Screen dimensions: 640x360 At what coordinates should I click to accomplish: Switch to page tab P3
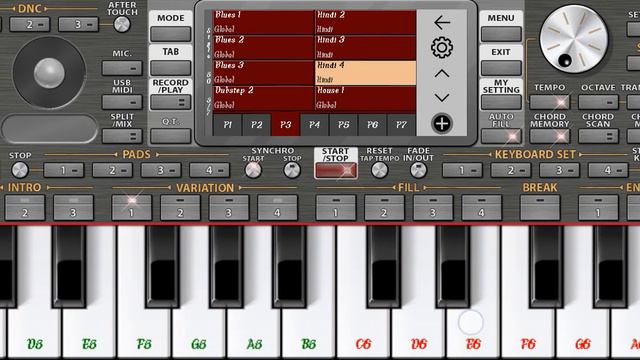pos(285,125)
